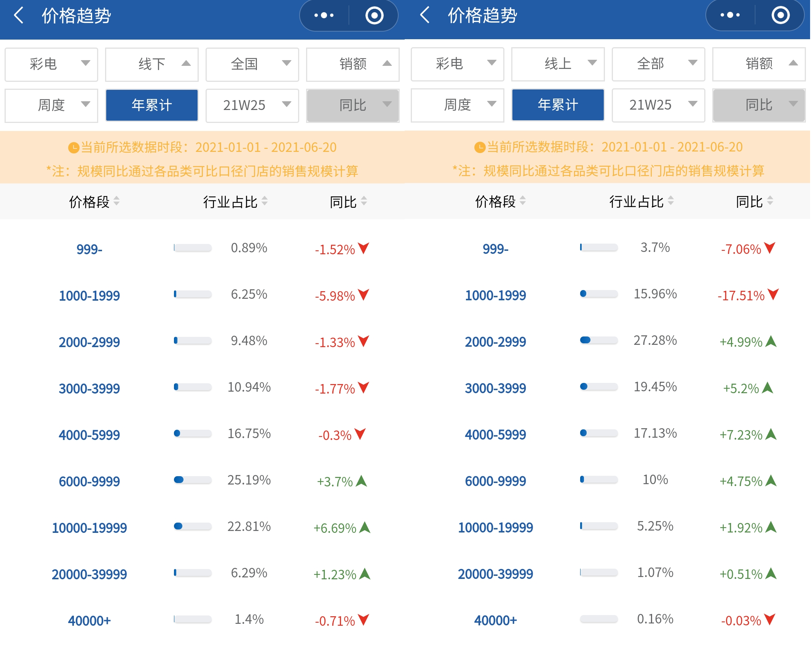Open left panel 销额 metric dropdown
812x652 pixels.
[x=353, y=64]
